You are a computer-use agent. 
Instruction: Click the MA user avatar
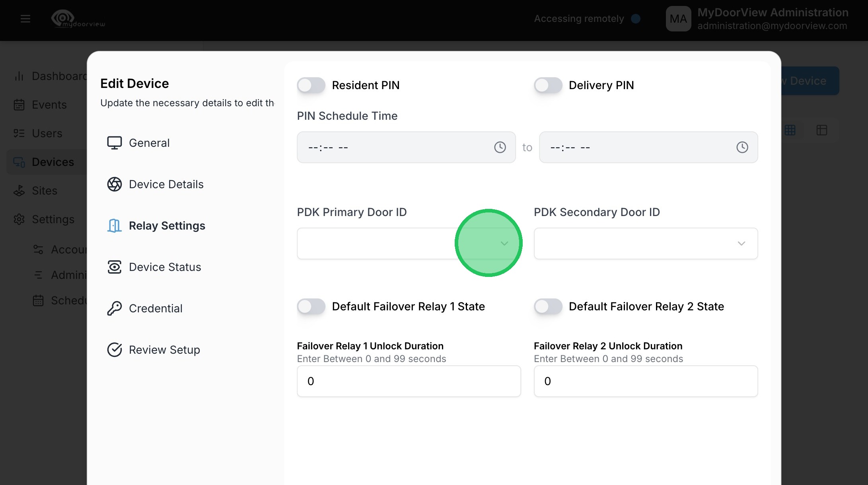pyautogui.click(x=678, y=19)
